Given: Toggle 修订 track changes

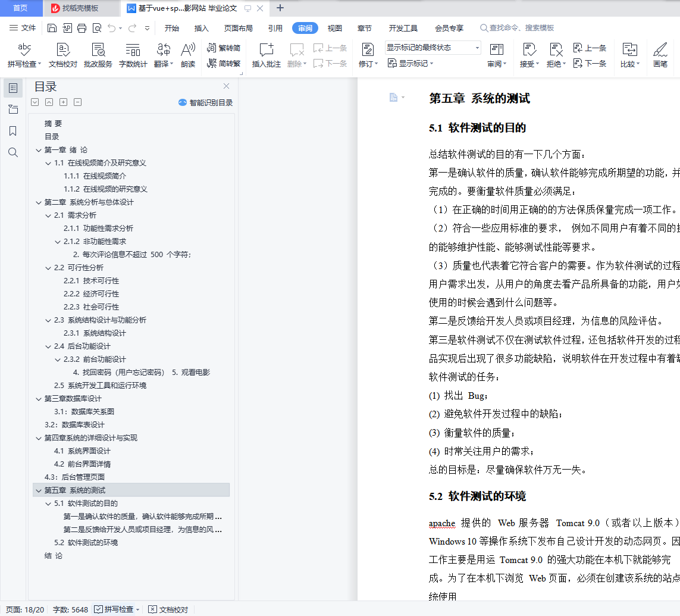Looking at the screenshot, I should coord(368,55).
